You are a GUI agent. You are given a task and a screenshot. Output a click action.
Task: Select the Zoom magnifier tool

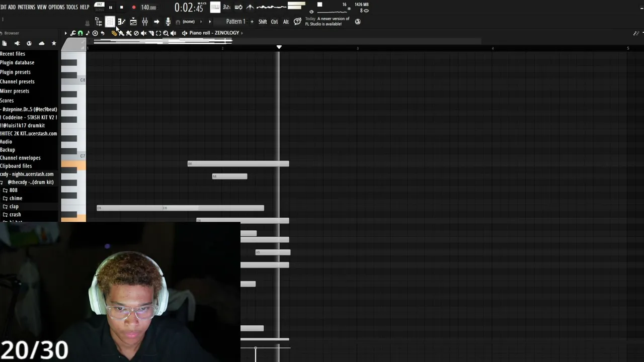[166, 33]
